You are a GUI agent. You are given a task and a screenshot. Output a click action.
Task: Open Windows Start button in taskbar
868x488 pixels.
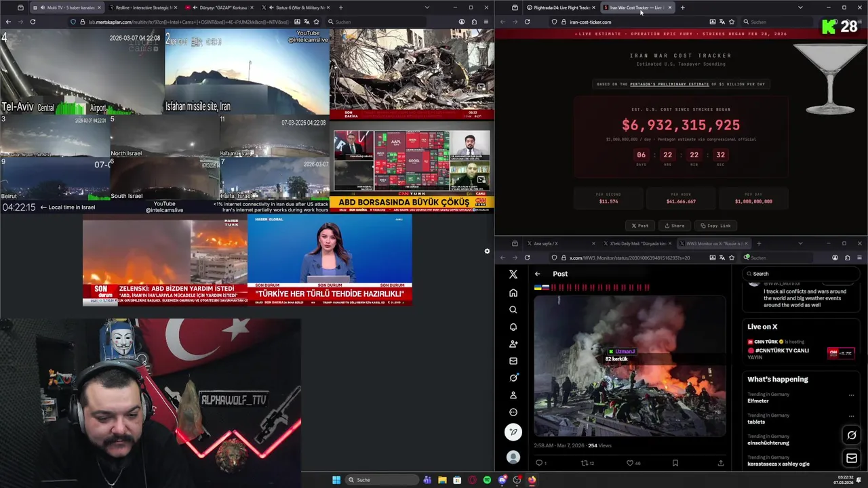coord(336,480)
